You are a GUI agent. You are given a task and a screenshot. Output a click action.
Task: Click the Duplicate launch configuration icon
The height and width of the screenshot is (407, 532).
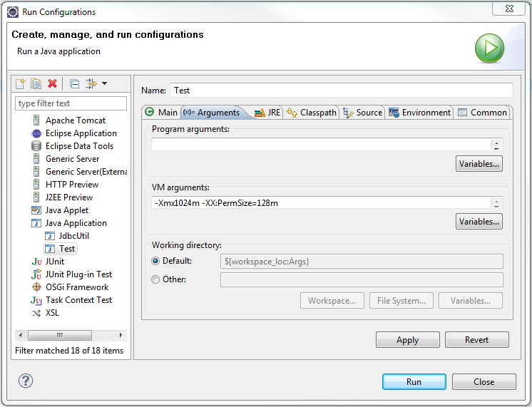tap(36, 83)
